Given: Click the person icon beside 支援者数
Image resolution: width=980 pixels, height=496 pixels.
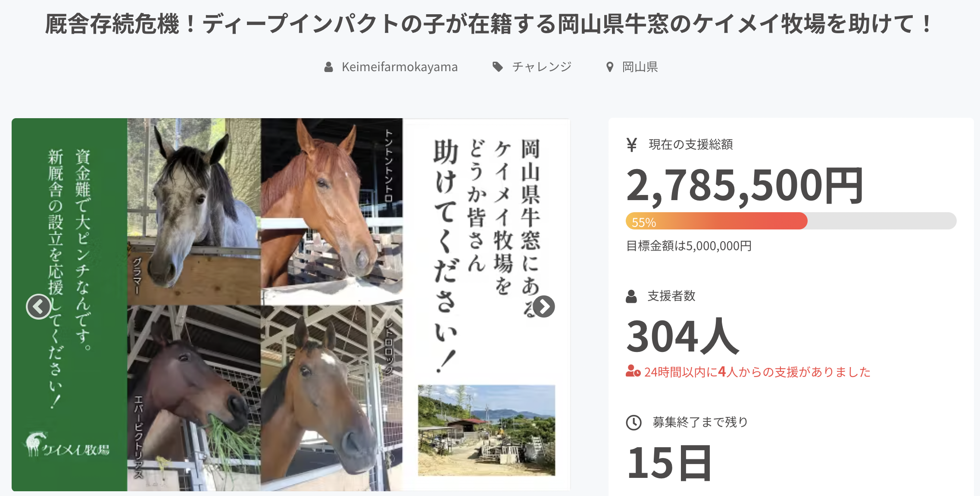Looking at the screenshot, I should tap(631, 296).
